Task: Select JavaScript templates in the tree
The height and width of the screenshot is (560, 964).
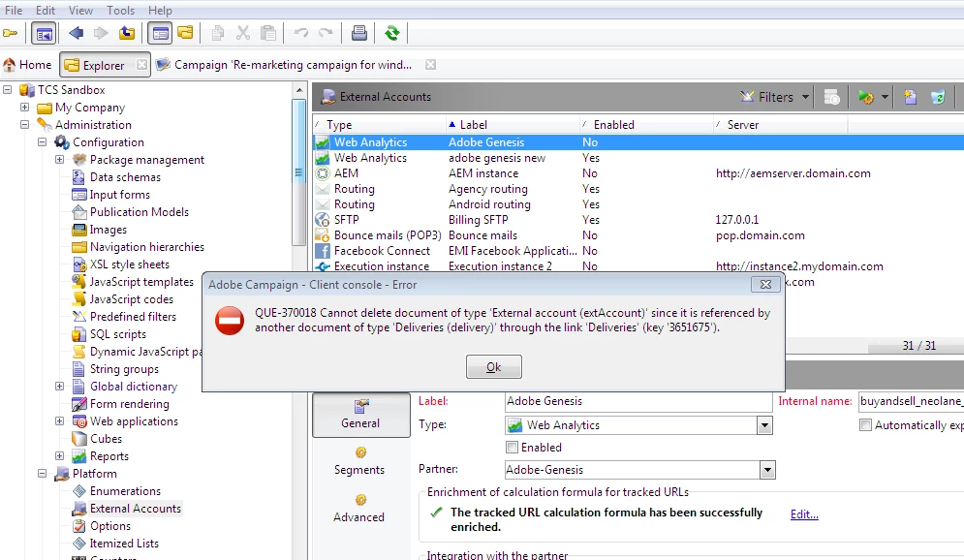Action: pyautogui.click(x=141, y=282)
